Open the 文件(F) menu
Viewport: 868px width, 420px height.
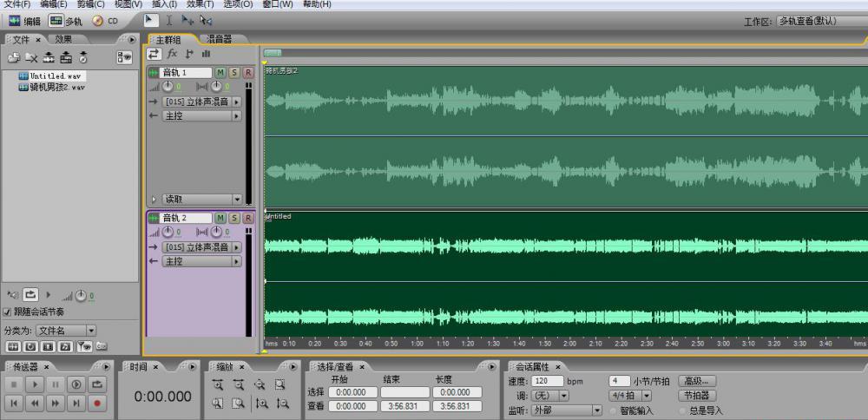[x=16, y=4]
